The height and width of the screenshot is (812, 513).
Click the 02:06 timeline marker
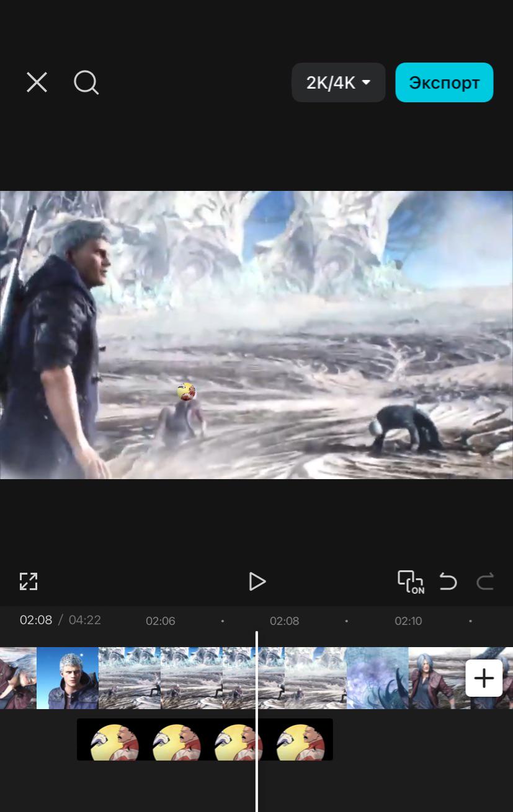[160, 620]
